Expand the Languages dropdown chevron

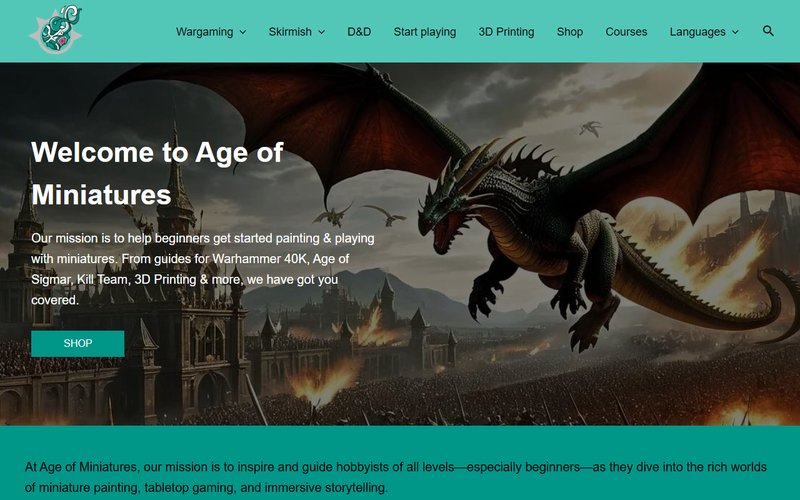(735, 32)
